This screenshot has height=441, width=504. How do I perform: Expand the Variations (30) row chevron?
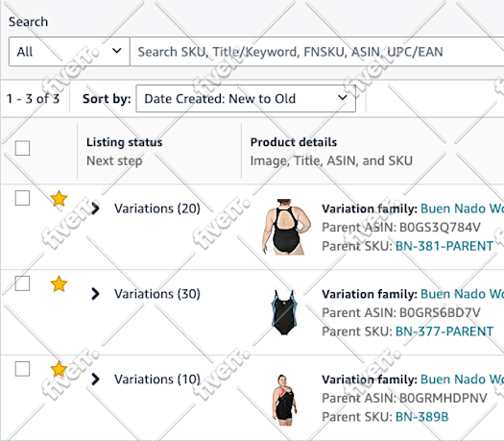(95, 294)
